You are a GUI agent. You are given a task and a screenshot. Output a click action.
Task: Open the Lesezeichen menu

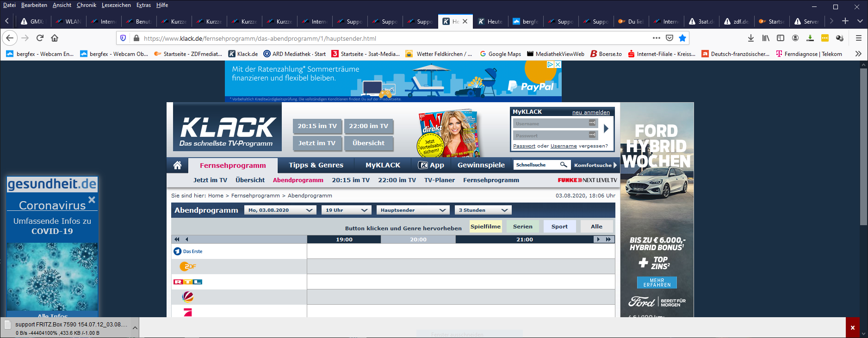coord(116,5)
